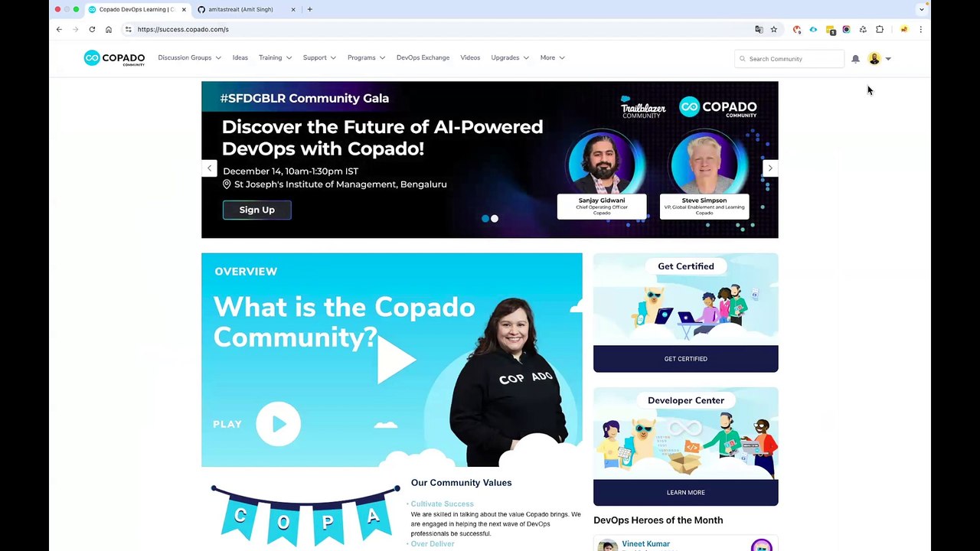The width and height of the screenshot is (980, 551).
Task: Play the overview video with round button
Action: pyautogui.click(x=278, y=424)
